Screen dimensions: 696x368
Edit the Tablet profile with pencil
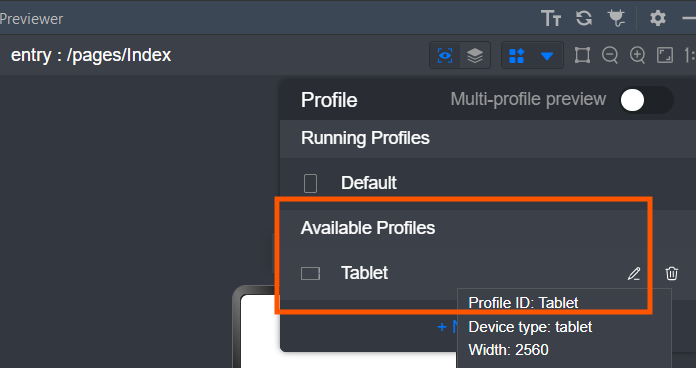(x=634, y=273)
